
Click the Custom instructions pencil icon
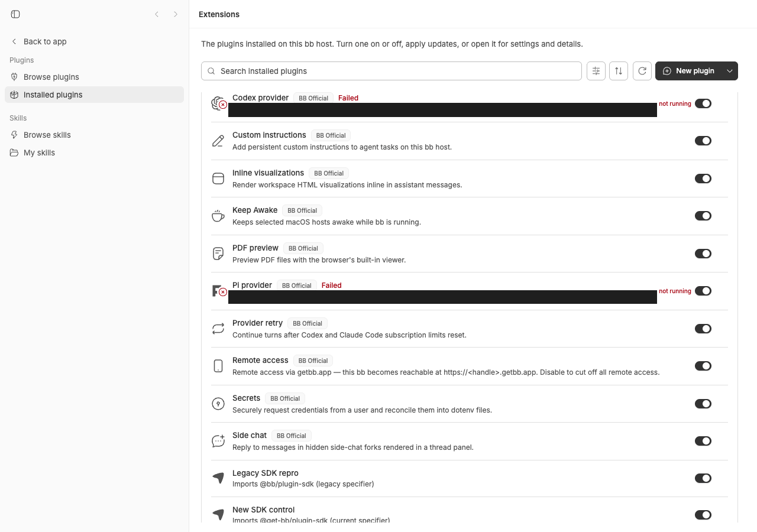218,141
